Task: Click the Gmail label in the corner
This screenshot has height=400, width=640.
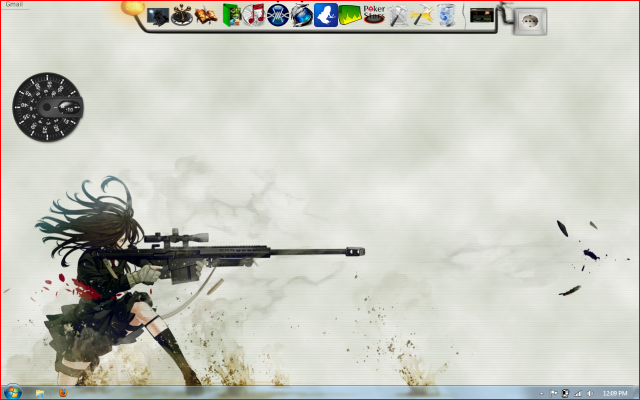Action: [14, 4]
